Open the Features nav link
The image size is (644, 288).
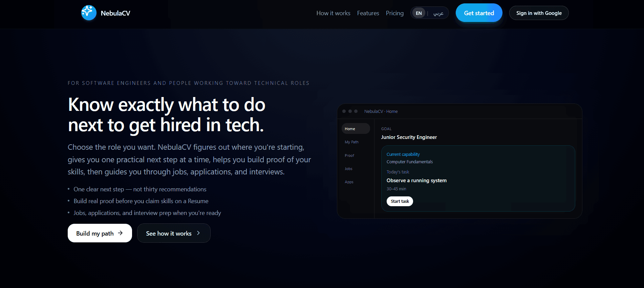368,13
